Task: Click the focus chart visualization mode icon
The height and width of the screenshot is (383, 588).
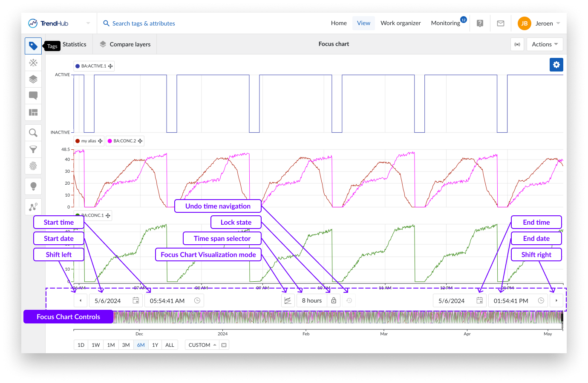Action: (x=288, y=300)
